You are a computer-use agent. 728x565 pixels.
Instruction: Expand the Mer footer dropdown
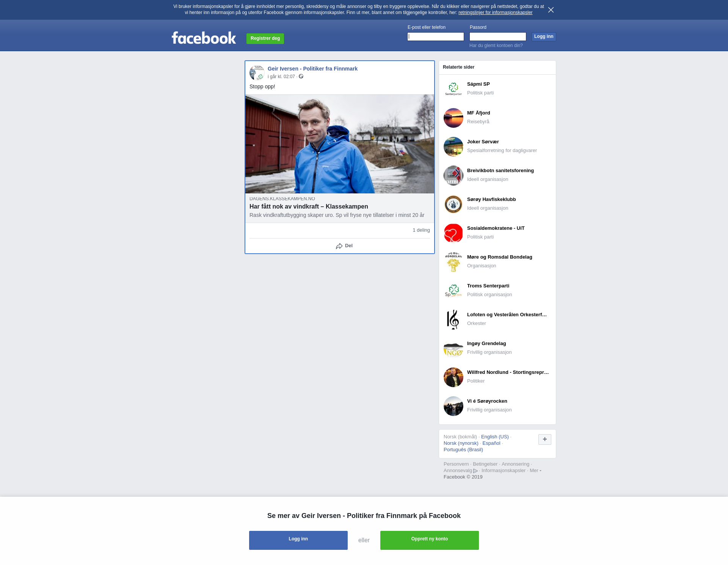pos(535,471)
